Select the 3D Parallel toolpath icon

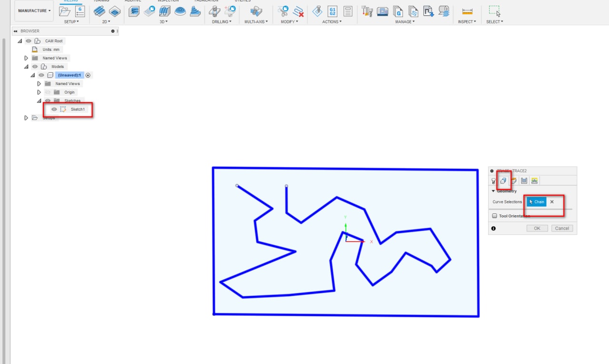tap(165, 11)
